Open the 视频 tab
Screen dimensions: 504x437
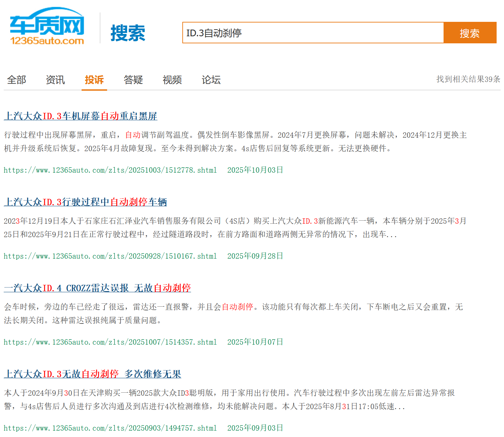172,80
